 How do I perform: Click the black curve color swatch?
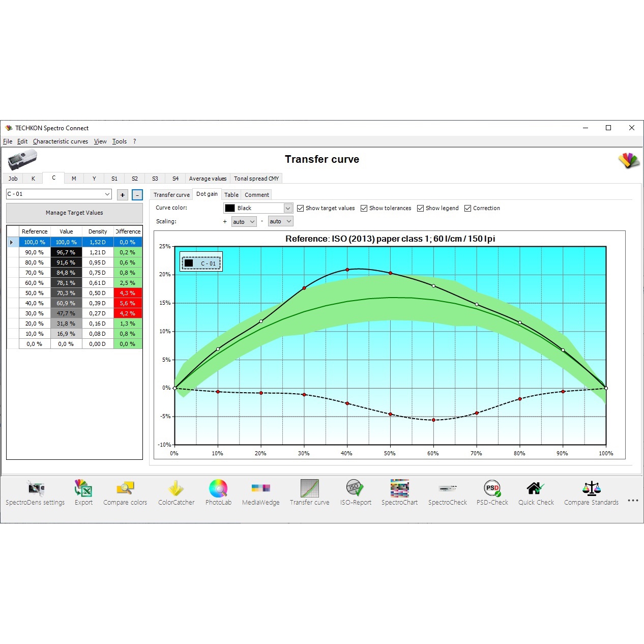tap(230, 208)
